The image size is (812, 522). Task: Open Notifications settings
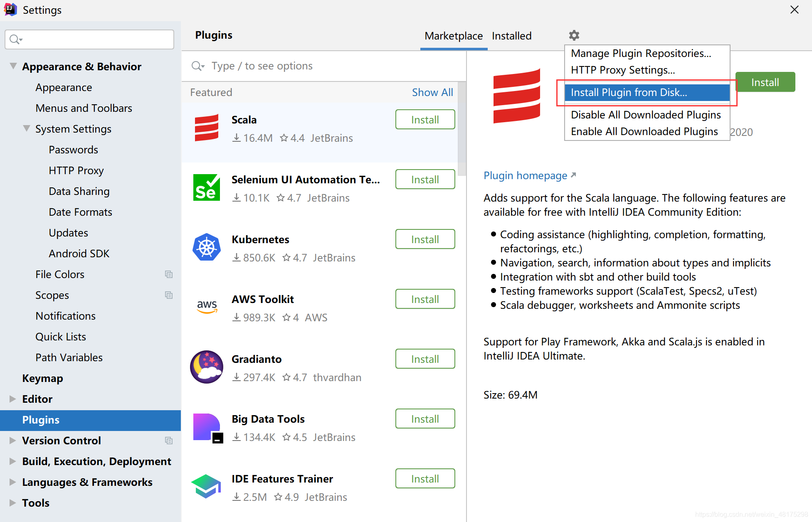[65, 316]
